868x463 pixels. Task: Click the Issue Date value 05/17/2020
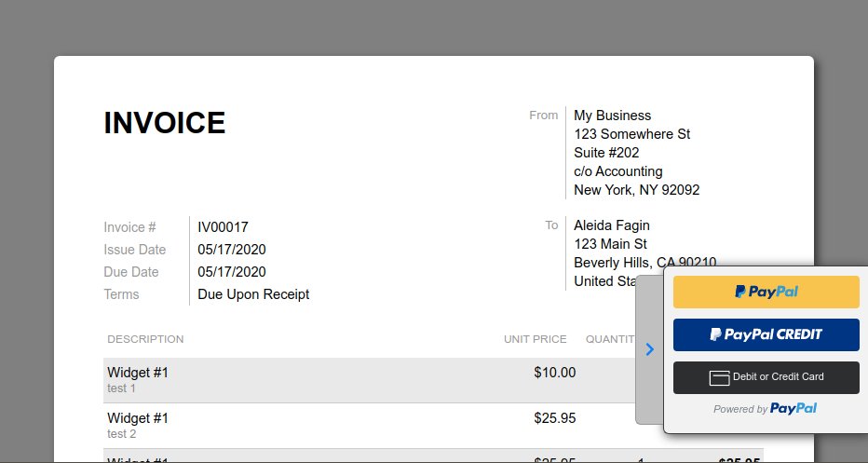click(231, 250)
